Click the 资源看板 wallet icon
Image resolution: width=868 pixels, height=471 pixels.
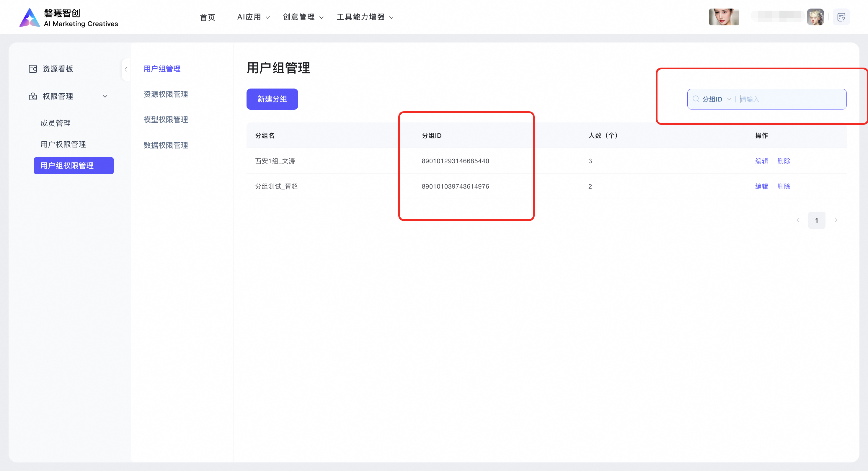[33, 69]
